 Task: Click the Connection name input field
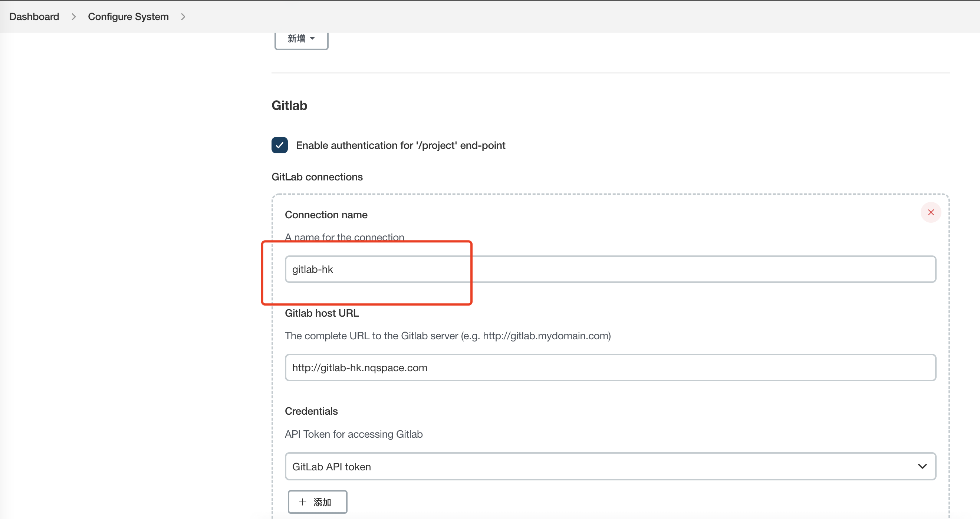610,269
